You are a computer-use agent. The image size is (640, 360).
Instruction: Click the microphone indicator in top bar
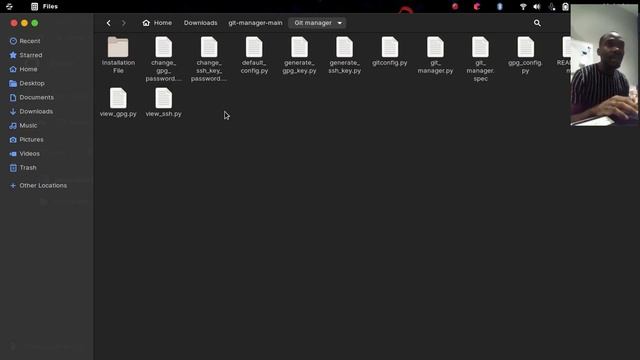552,7
